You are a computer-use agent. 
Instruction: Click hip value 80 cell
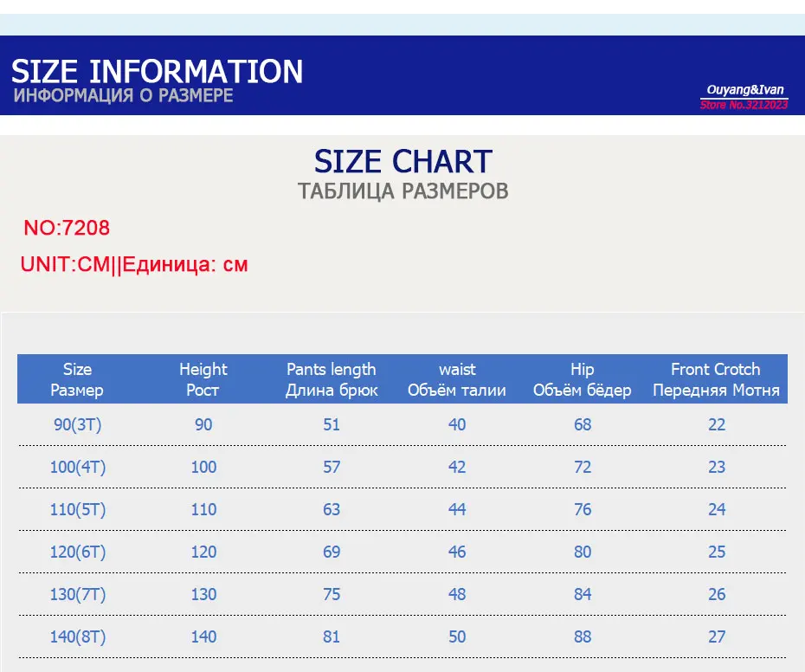pyautogui.click(x=583, y=552)
